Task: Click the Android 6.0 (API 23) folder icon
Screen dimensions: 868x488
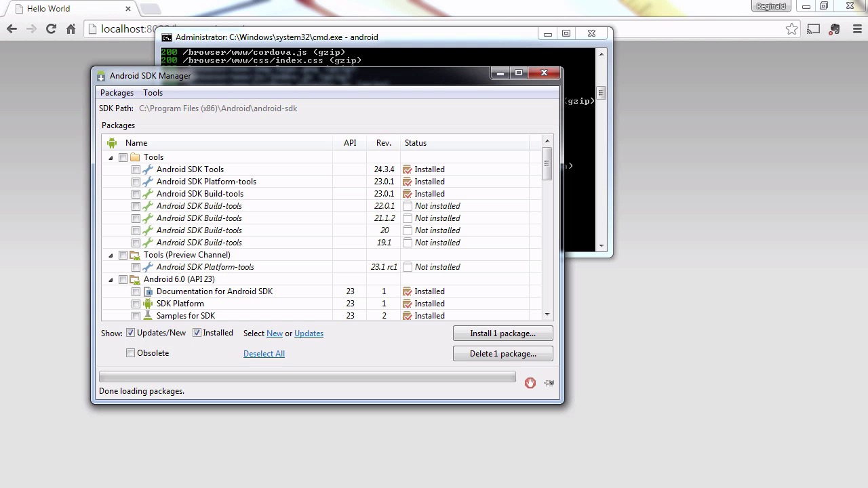Action: [x=135, y=279]
